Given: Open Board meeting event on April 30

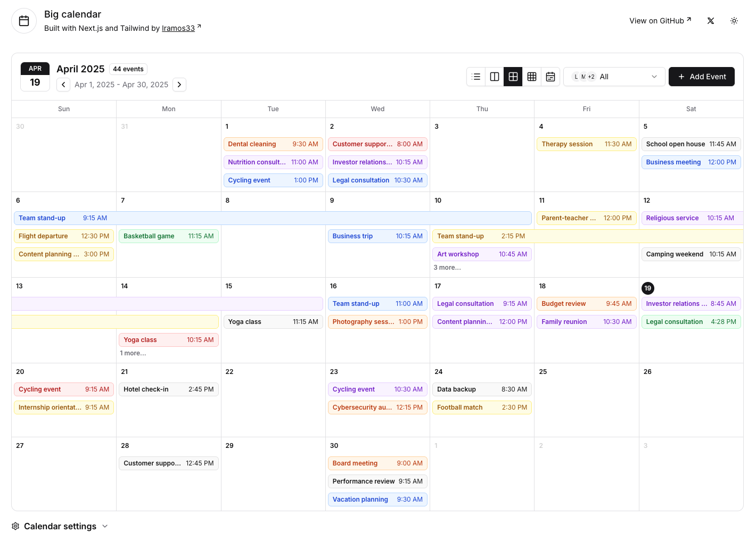Looking at the screenshot, I should click(377, 463).
